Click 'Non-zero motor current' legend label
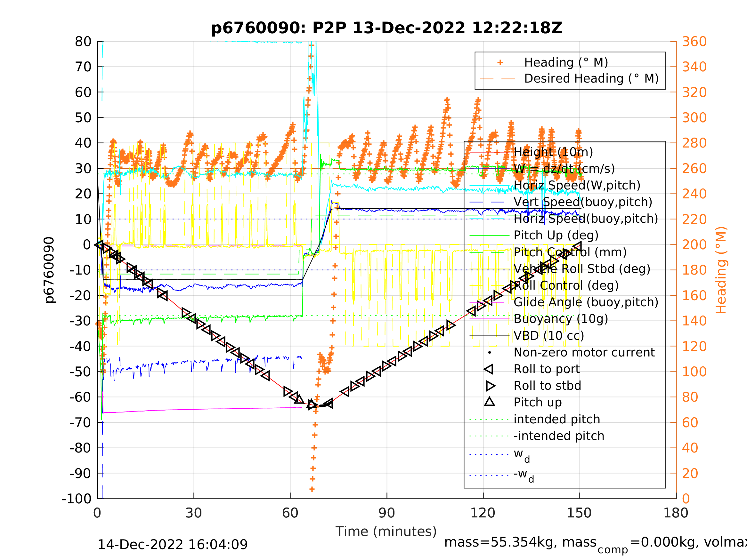This screenshot has width=747, height=560. tap(584, 352)
